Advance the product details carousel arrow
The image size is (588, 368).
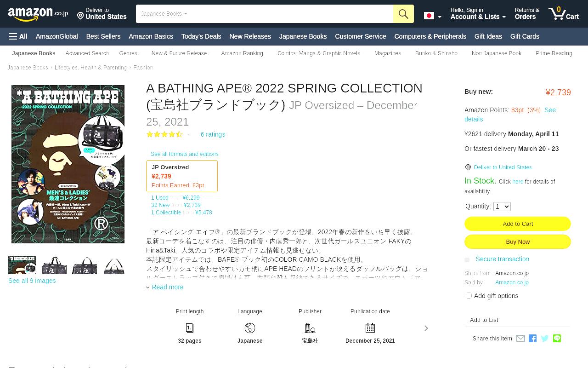(426, 328)
